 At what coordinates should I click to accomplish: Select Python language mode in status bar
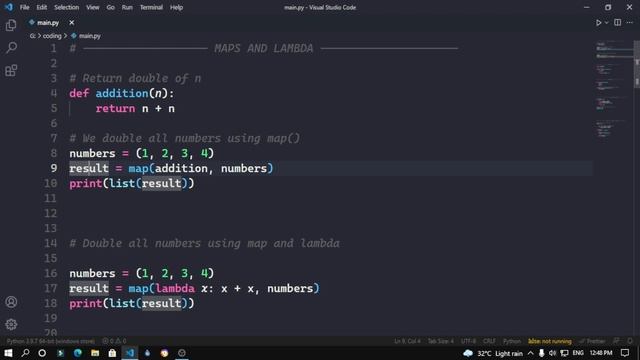[512, 341]
